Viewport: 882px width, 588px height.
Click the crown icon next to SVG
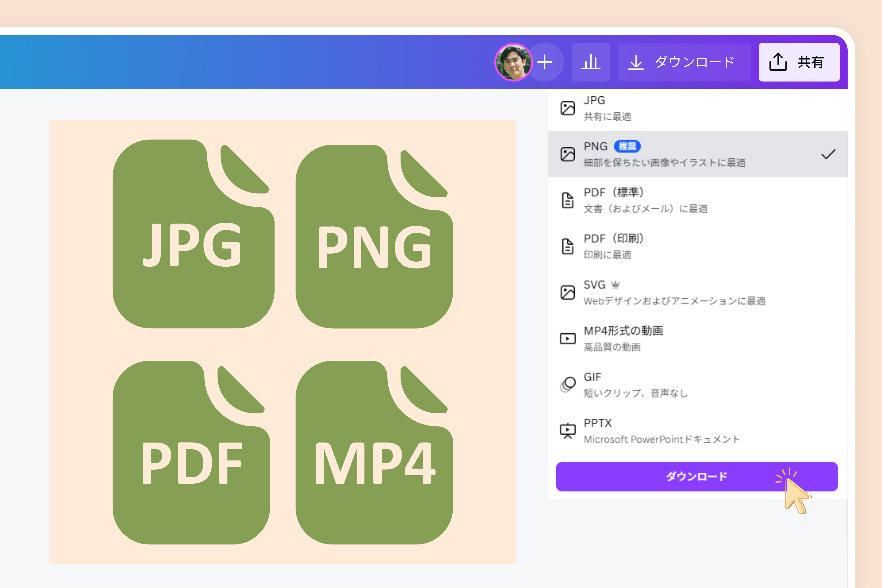coord(615,285)
